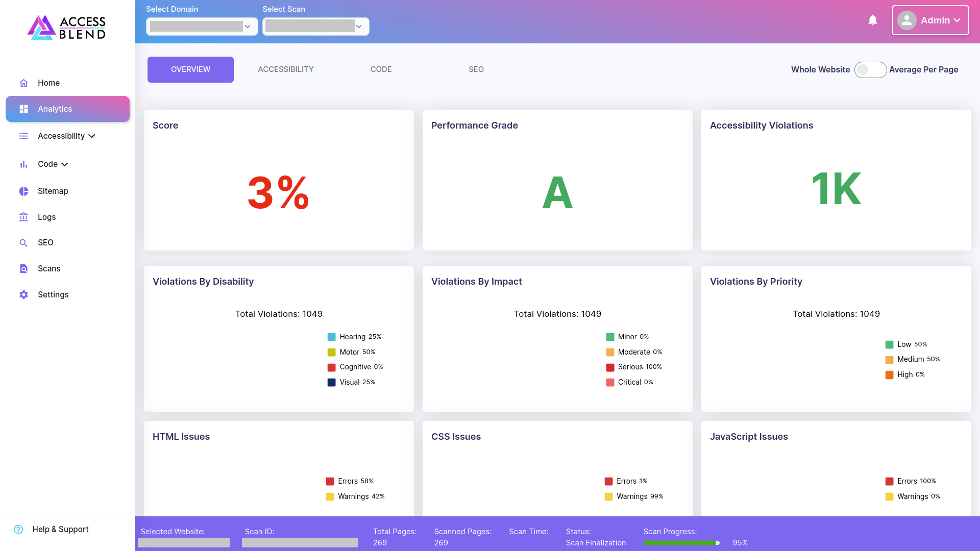The image size is (980, 551).
Task: Open the Select Domain dropdown
Action: pyautogui.click(x=202, y=27)
